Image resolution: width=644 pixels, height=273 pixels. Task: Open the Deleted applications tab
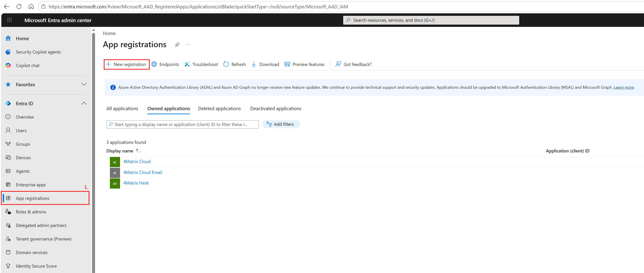[220, 109]
